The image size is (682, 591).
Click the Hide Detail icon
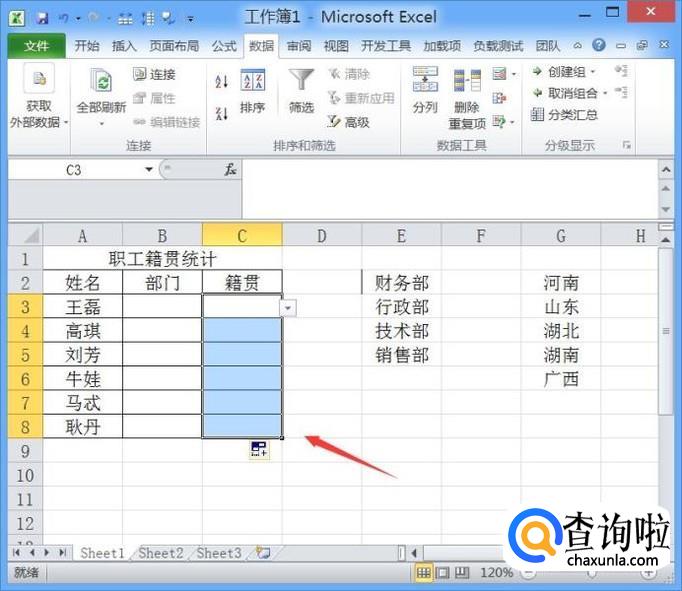pyautogui.click(x=621, y=92)
